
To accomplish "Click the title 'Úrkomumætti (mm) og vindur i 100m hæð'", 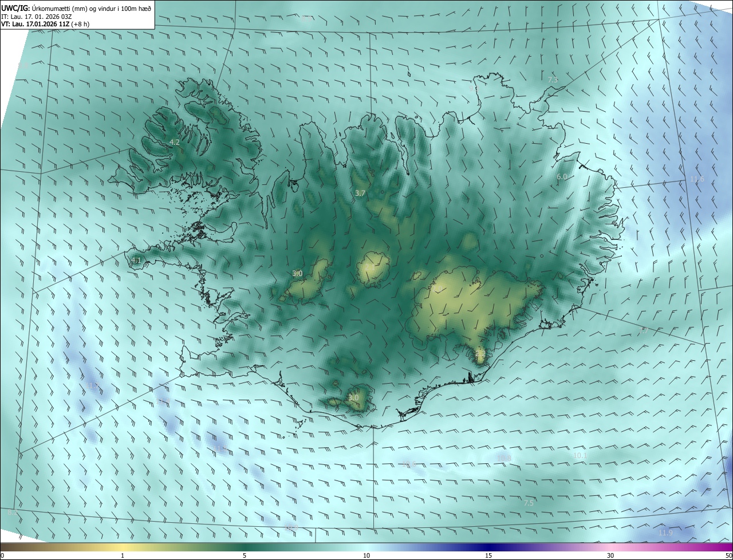I will [x=92, y=7].
